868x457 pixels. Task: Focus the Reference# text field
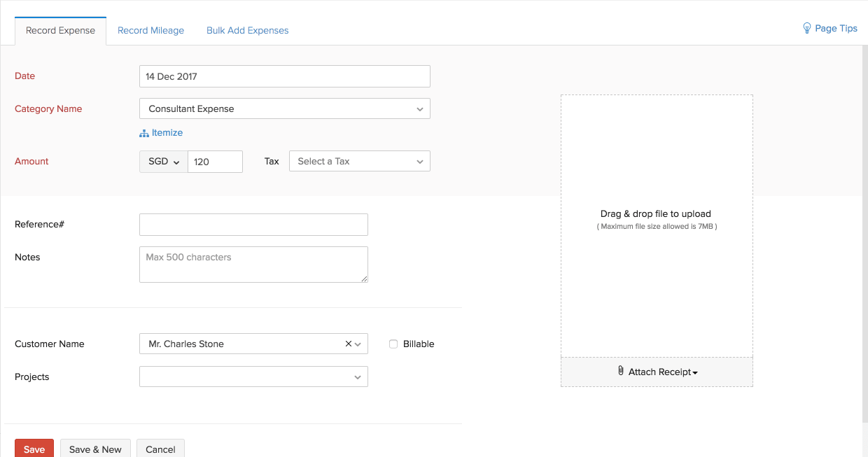click(x=253, y=225)
